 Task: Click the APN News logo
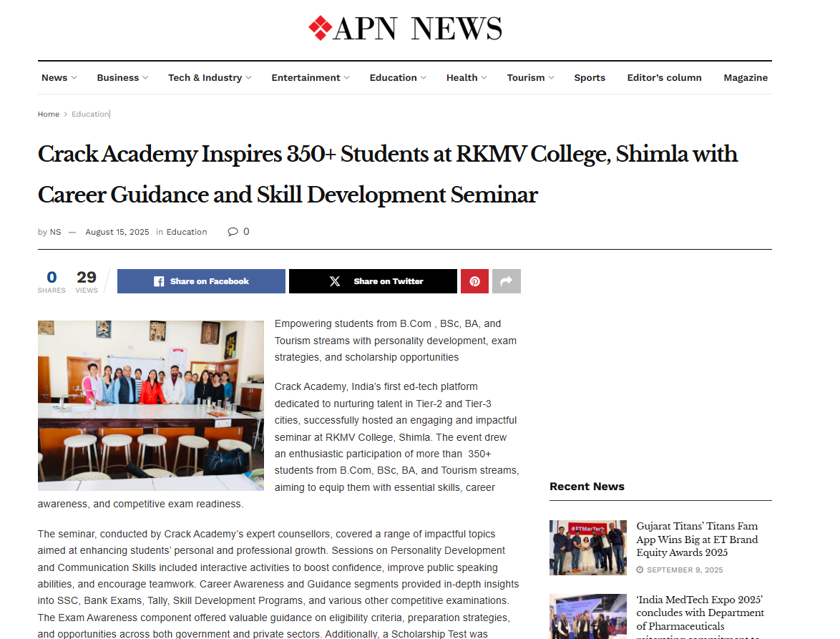pos(405,29)
